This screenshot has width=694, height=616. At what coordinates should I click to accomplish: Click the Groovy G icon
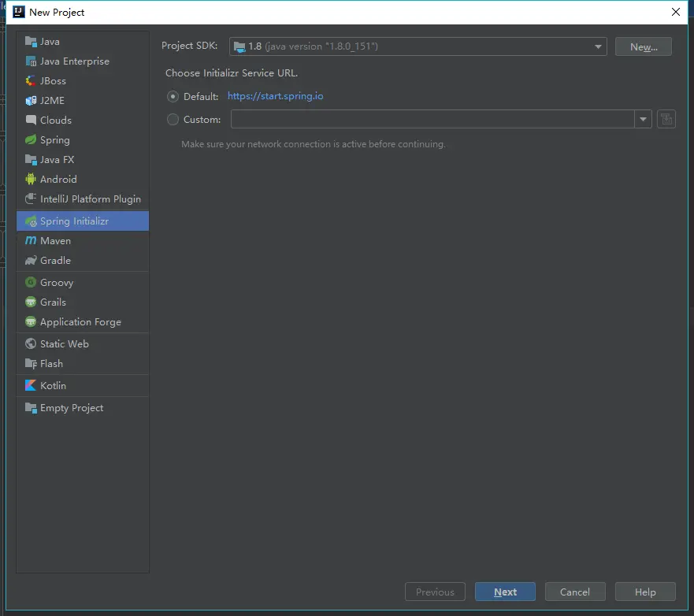[x=31, y=282]
